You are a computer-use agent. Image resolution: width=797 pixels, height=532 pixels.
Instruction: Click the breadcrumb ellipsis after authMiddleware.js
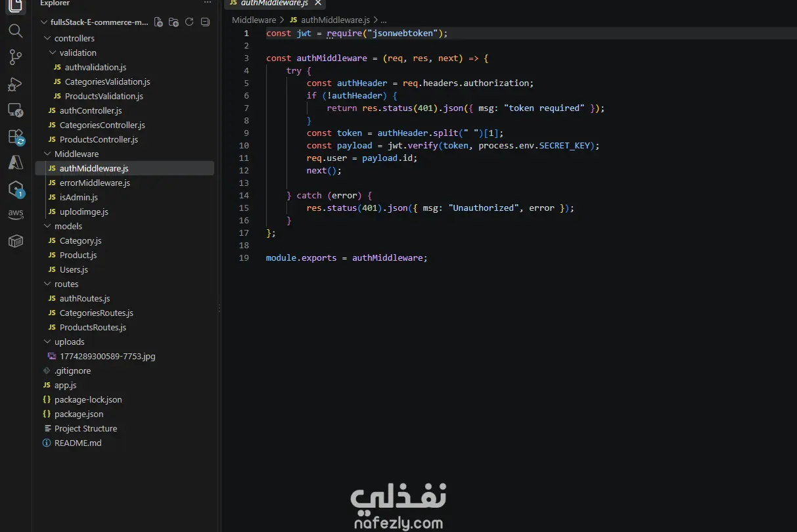click(384, 20)
